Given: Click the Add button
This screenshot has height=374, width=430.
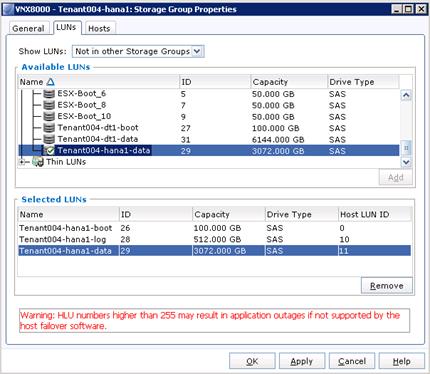Looking at the screenshot, I should pos(396,177).
